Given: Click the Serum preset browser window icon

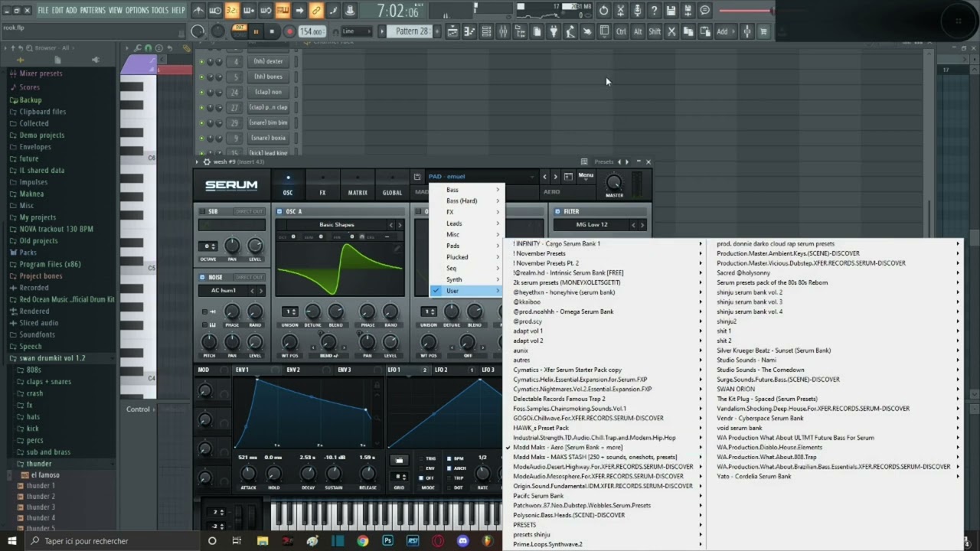Looking at the screenshot, I should (568, 177).
